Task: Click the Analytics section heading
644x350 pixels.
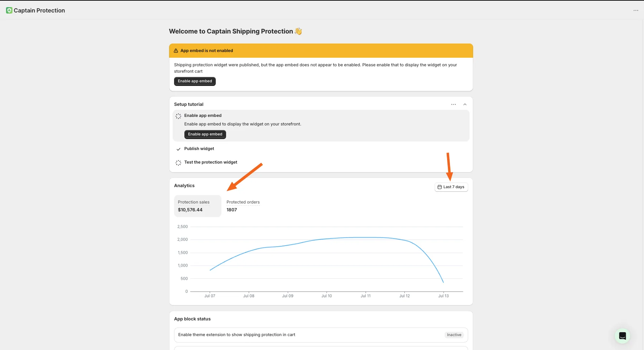Action: [x=184, y=186]
